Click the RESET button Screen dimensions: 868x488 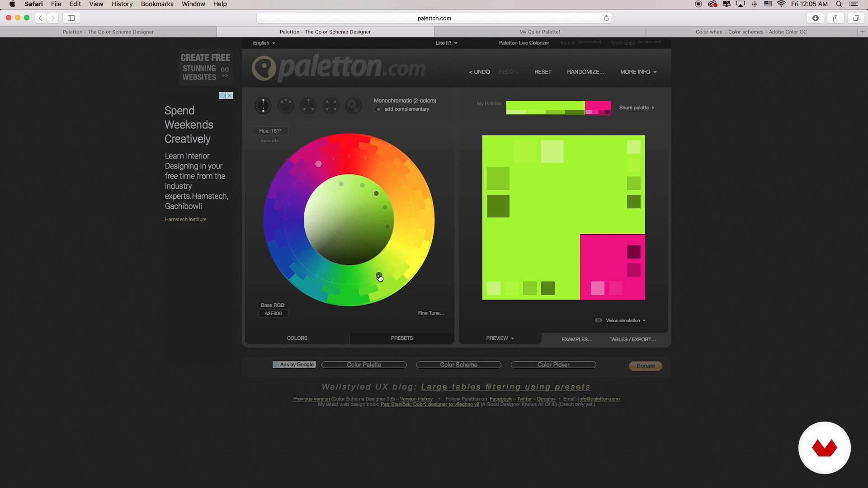[542, 72]
